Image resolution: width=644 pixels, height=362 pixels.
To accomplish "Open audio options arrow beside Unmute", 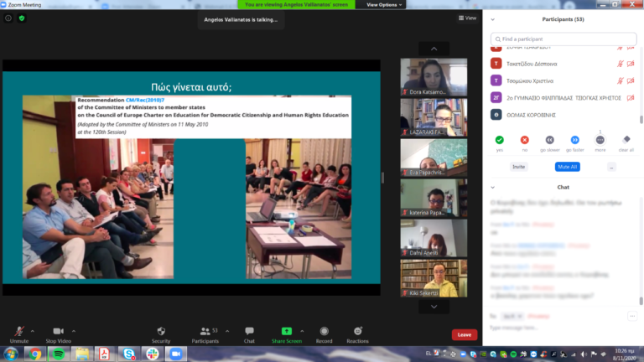I will 33,331.
